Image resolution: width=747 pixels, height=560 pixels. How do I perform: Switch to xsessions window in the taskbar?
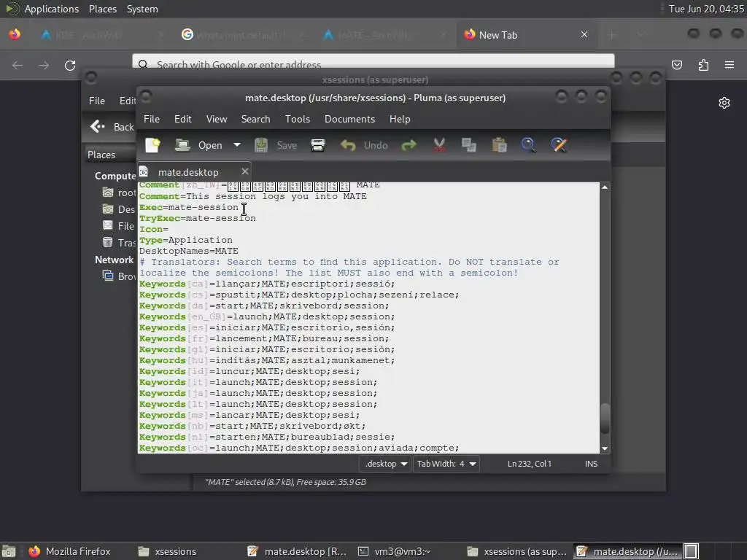pos(167,551)
